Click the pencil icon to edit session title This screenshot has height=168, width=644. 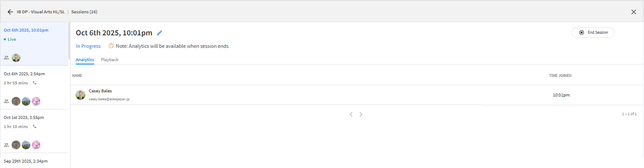click(x=159, y=33)
